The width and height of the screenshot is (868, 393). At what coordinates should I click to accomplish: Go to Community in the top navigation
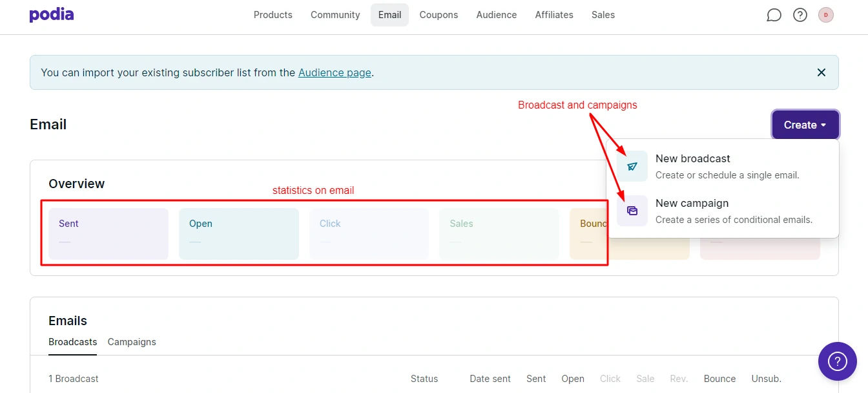click(x=335, y=15)
